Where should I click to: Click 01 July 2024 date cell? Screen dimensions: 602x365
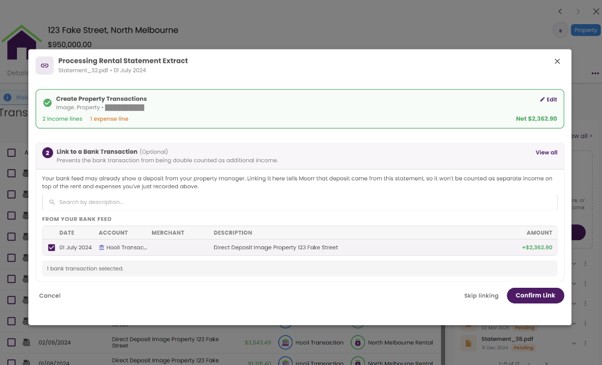point(75,248)
